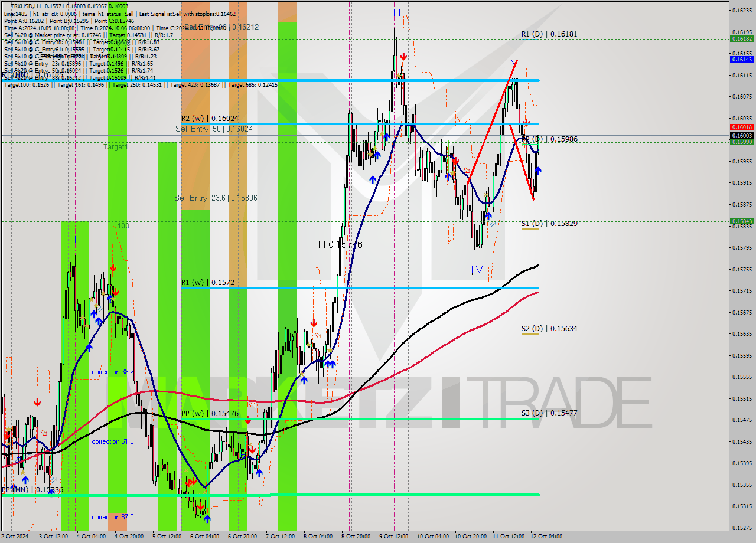The image size is (756, 543).
Task: Click the '9 Oct 12:00' time axis label
Action: [x=395, y=537]
